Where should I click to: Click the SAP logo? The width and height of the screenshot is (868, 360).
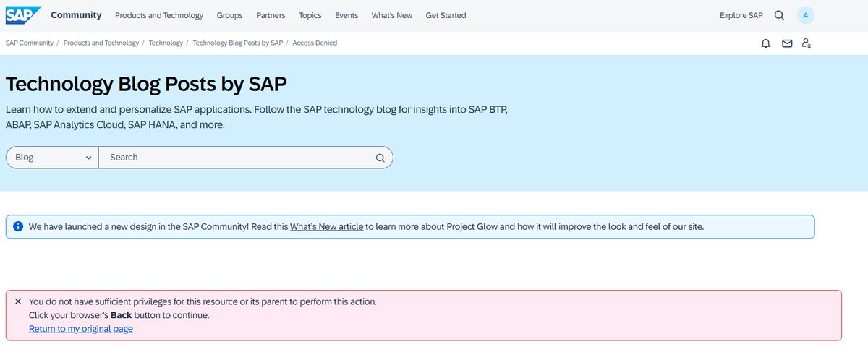coord(24,14)
